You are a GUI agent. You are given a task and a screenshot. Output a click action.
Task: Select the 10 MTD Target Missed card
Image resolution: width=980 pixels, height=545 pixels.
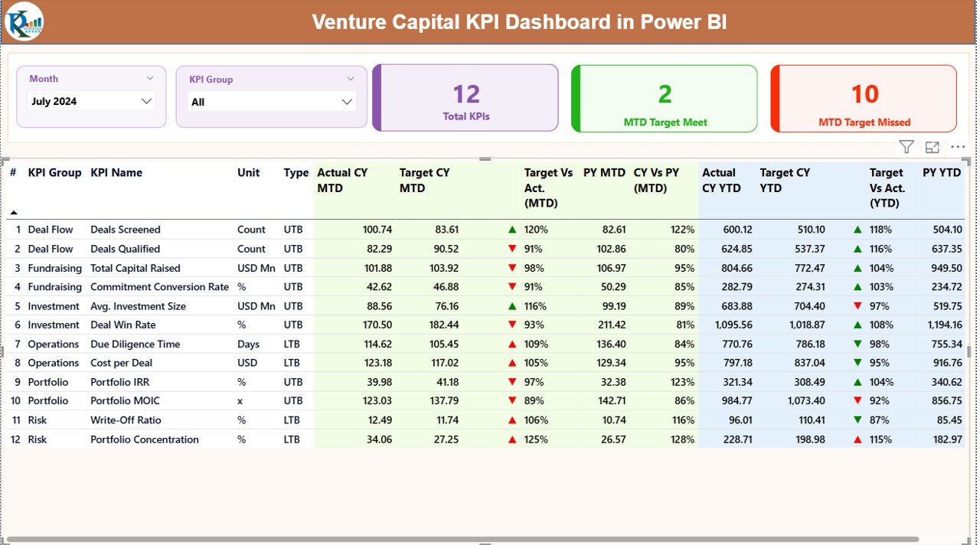[863, 98]
